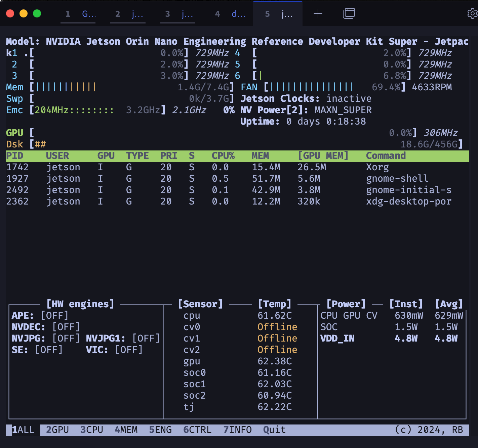Click the soc1 temperature 62.03C
The width and height of the screenshot is (478, 448).
tap(275, 384)
